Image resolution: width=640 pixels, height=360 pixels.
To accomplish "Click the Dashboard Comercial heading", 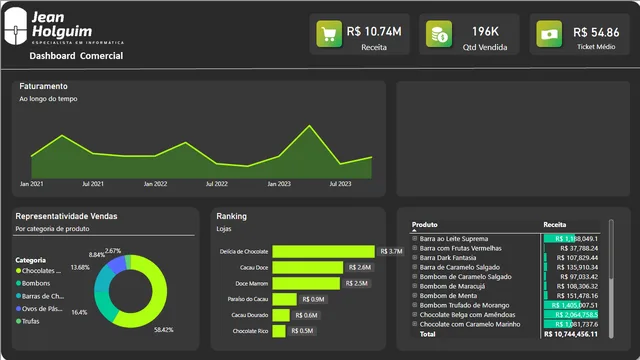I will point(76,56).
